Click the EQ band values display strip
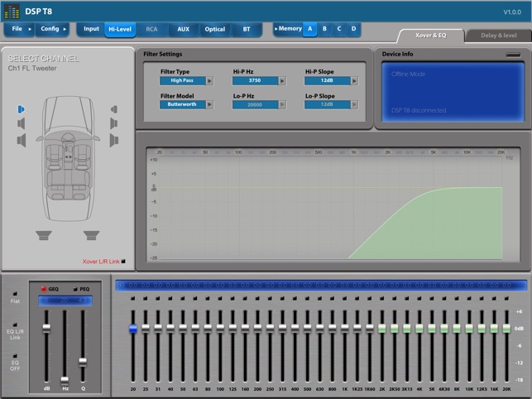The height and width of the screenshot is (399, 532). click(321, 286)
